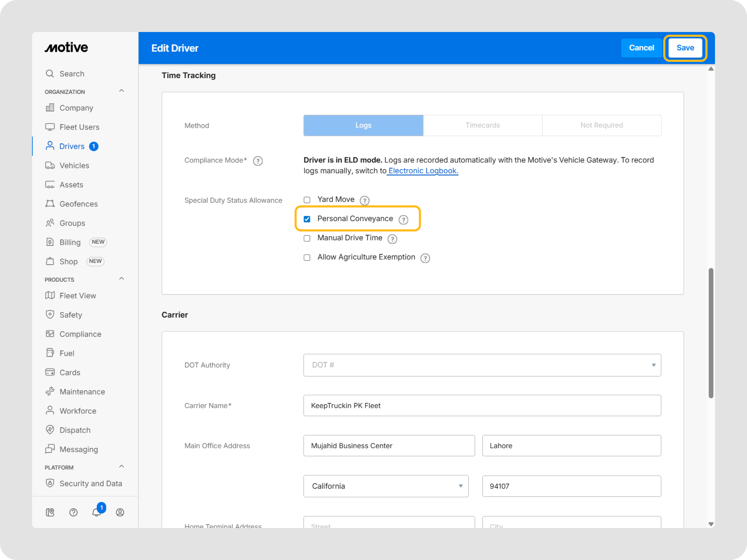Image resolution: width=747 pixels, height=560 pixels.
Task: Show help tooltip for Personal Conveyance
Action: [x=403, y=220]
